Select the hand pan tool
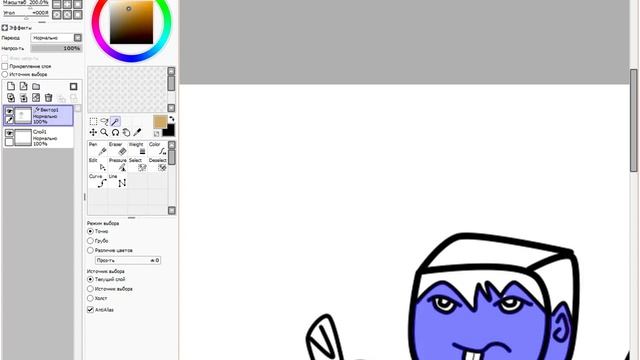 (126, 132)
